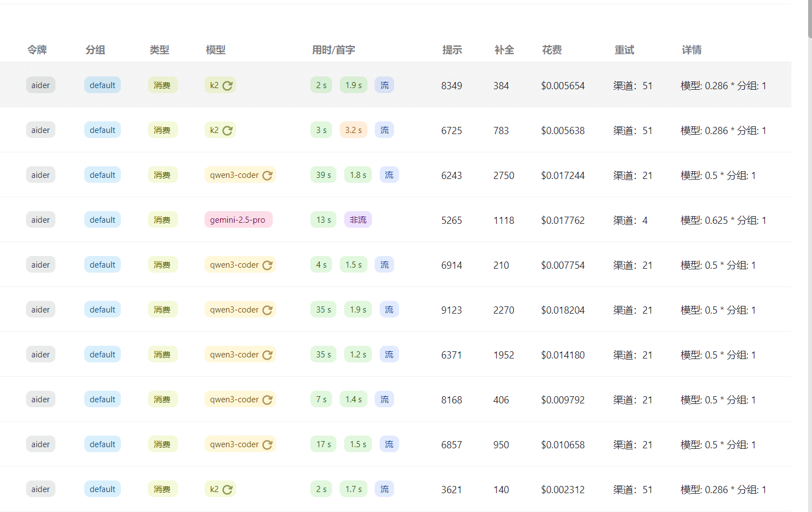Click the 消费 type tag in the $0.017244 row
The height and width of the screenshot is (512, 812).
pos(162,175)
